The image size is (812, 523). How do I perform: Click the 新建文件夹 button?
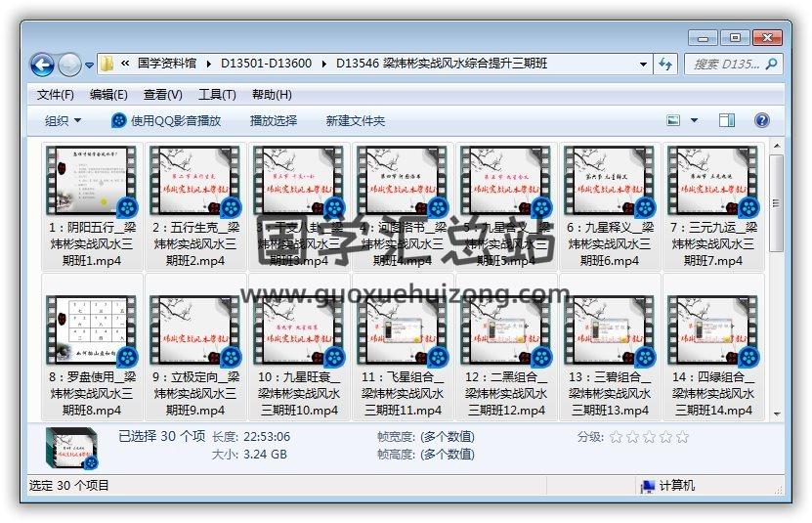[x=356, y=120]
